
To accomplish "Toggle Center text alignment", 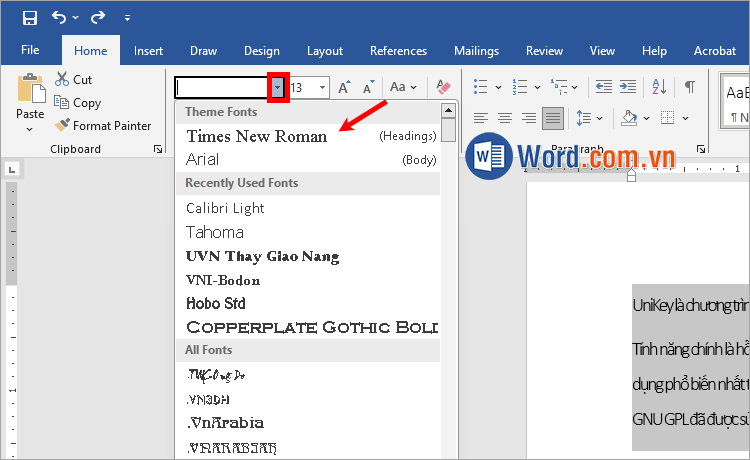I will (x=504, y=118).
